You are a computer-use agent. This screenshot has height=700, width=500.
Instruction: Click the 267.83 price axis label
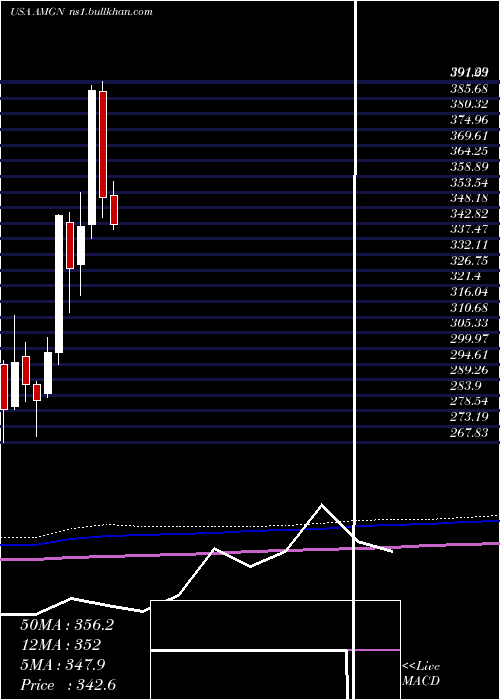(469, 433)
